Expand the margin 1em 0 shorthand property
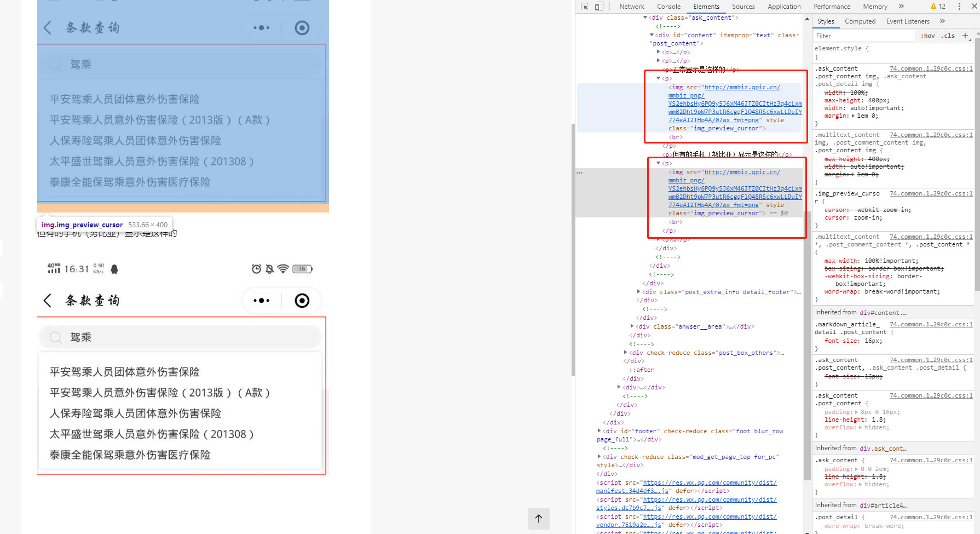 point(854,116)
